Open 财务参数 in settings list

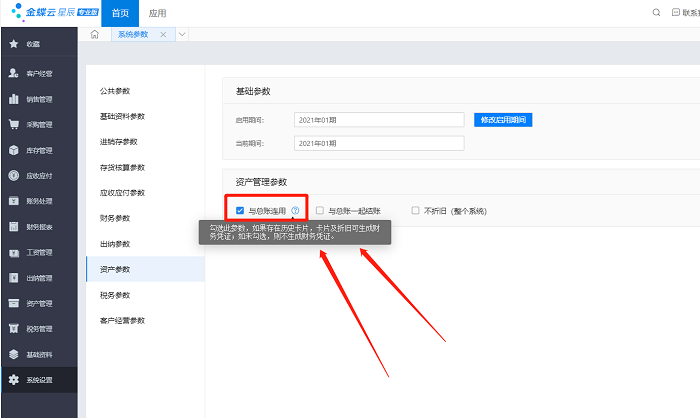[116, 218]
